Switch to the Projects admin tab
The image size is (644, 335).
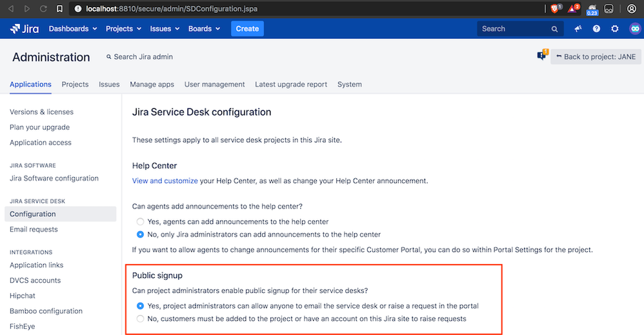coord(75,85)
